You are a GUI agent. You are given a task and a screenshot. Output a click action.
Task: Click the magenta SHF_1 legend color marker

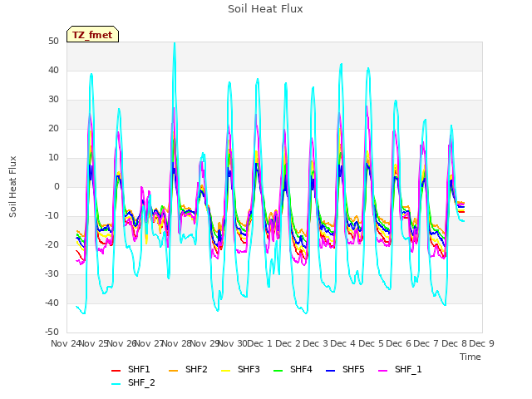[382, 371]
